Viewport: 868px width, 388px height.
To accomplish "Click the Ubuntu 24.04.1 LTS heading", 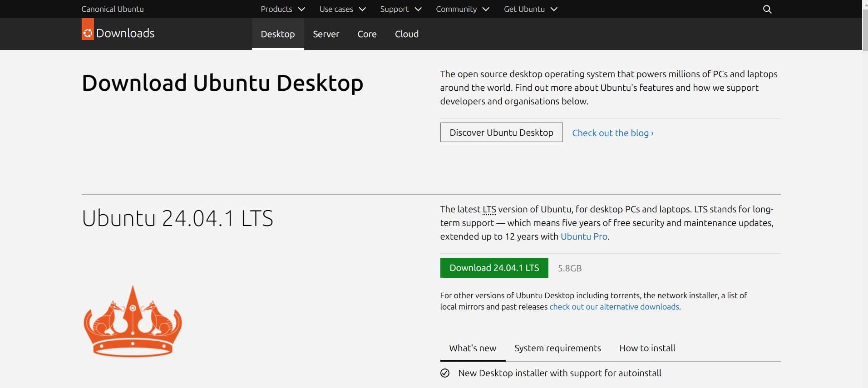I will tap(178, 218).
